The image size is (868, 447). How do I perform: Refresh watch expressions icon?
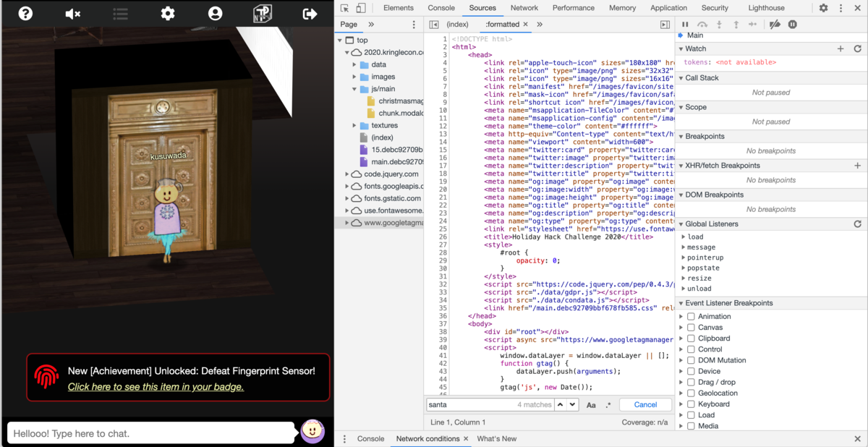[x=858, y=48]
